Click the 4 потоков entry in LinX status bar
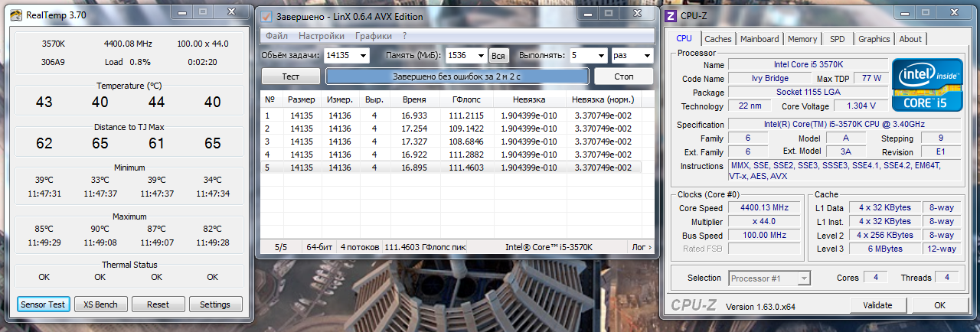The height and width of the screenshot is (332, 980). (x=358, y=247)
